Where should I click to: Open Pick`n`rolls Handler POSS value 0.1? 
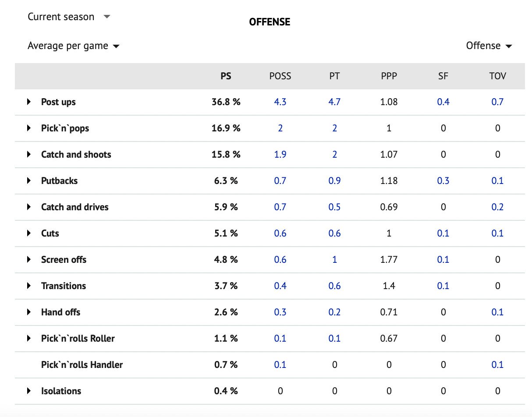tap(280, 365)
